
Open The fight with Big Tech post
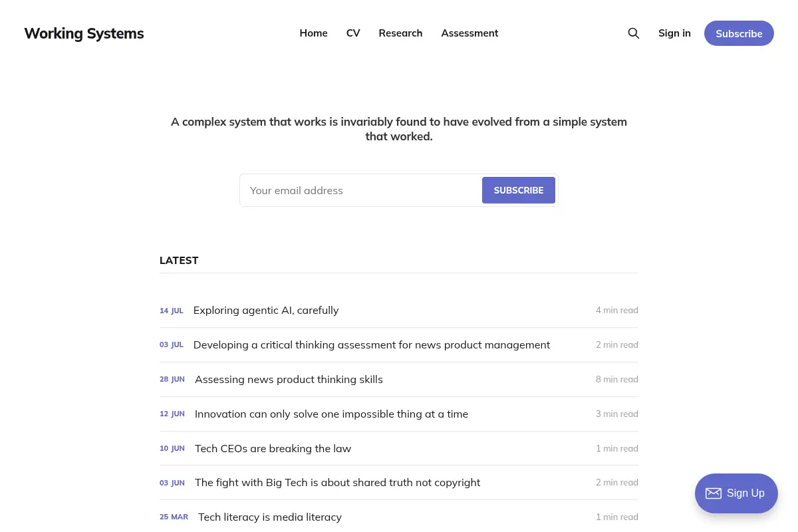click(337, 482)
